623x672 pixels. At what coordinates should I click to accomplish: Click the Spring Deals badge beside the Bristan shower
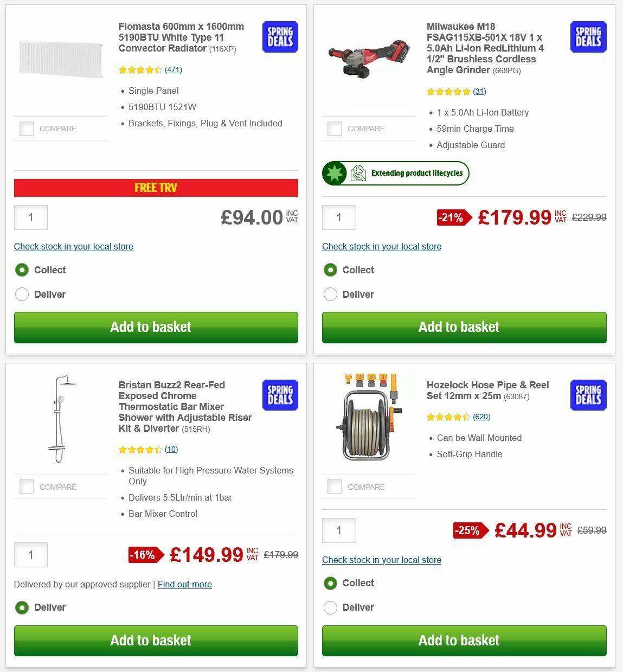point(280,395)
